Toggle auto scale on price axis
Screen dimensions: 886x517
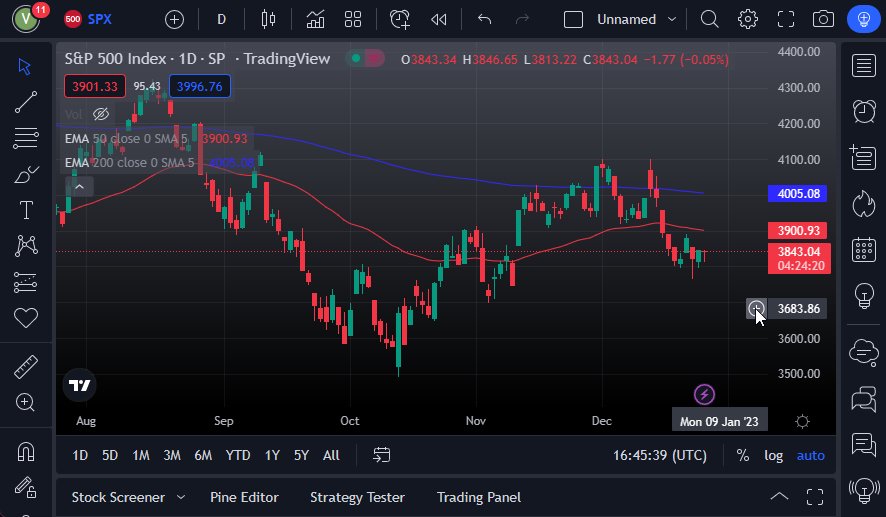(810, 455)
